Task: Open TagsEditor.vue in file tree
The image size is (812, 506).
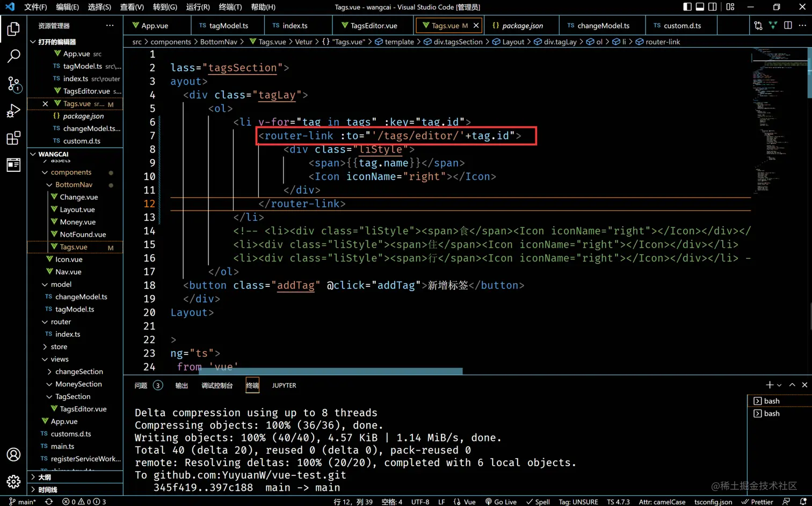Action: tap(83, 409)
